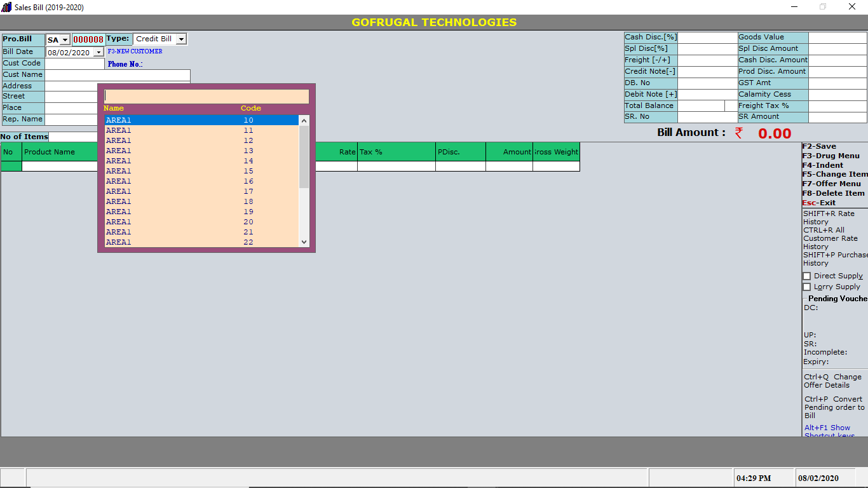Click the SR. No input field
Screen dimensions: 868x488
click(707, 118)
